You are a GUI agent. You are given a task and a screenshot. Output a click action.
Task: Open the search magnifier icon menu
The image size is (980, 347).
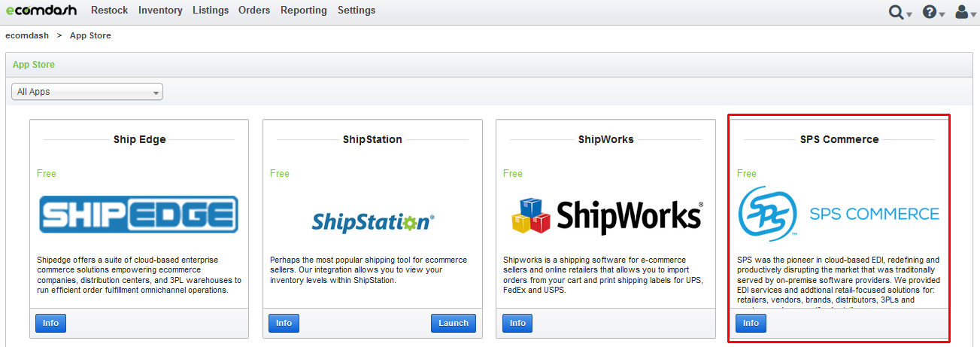point(900,12)
